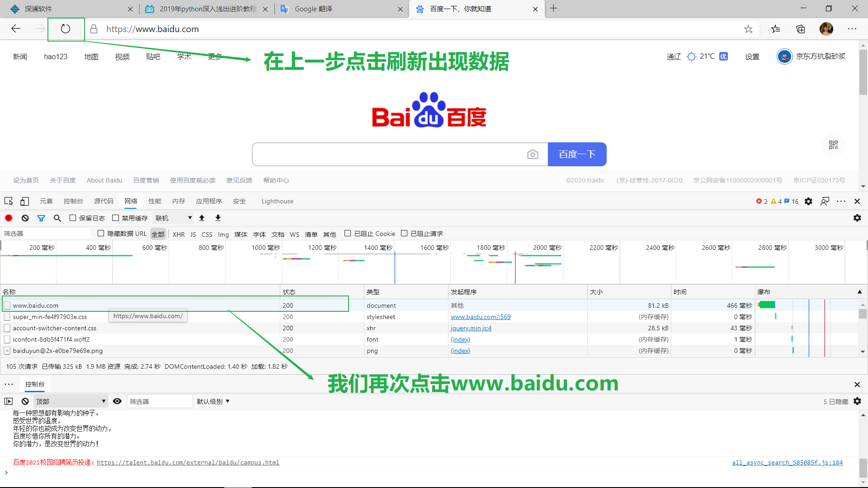Image resolution: width=868 pixels, height=488 pixels.
Task: Open the 默认级别 log level dropdown
Action: 213,401
